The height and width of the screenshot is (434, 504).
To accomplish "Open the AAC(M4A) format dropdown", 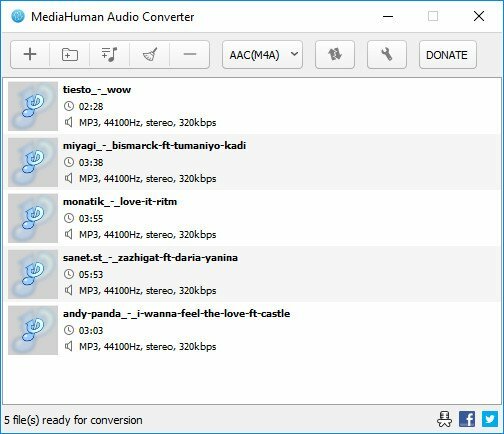I will 263,55.
